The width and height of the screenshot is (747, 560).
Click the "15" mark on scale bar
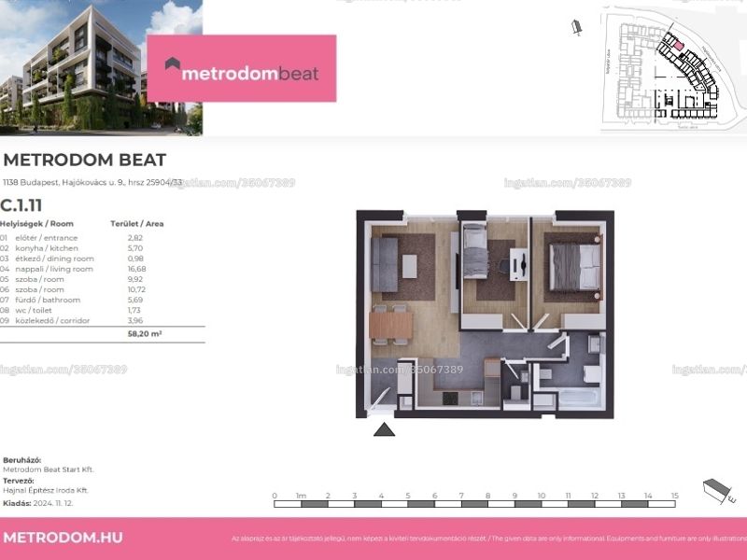[x=674, y=496]
